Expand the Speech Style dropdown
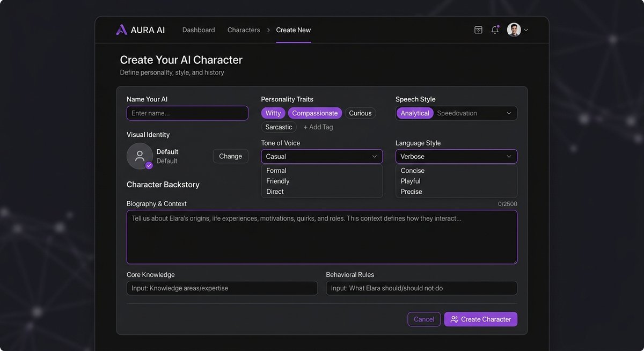Viewport: 644px width, 351px height. [x=509, y=113]
